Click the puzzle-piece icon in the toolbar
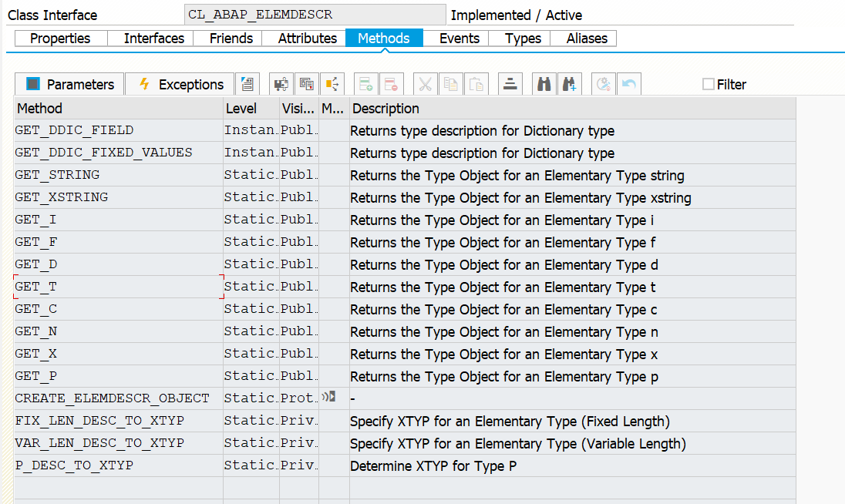The image size is (845, 504). pos(281,85)
